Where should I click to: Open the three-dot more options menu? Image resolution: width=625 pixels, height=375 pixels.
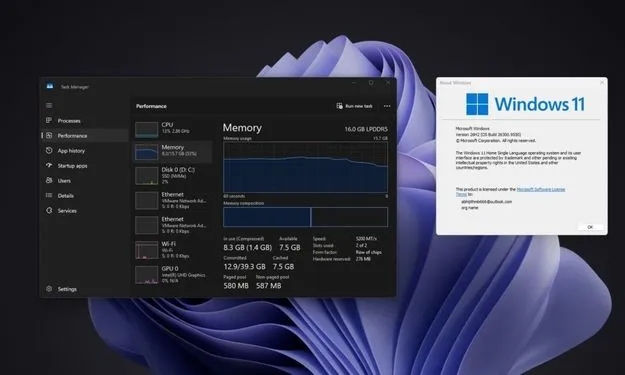coord(387,106)
